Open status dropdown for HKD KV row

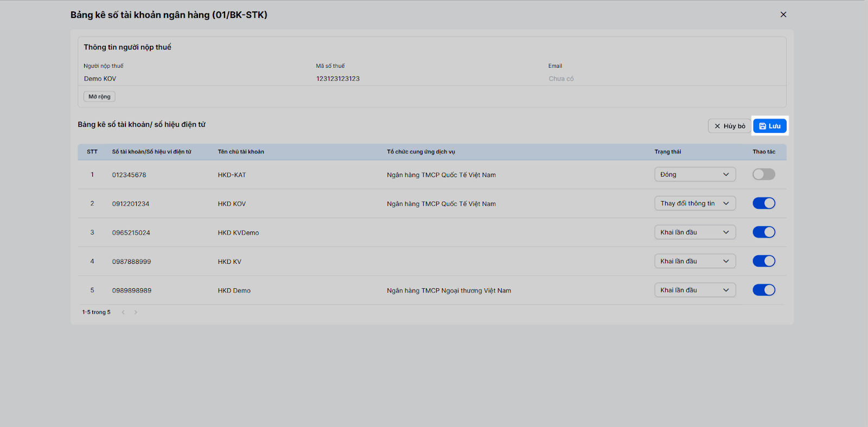click(695, 261)
